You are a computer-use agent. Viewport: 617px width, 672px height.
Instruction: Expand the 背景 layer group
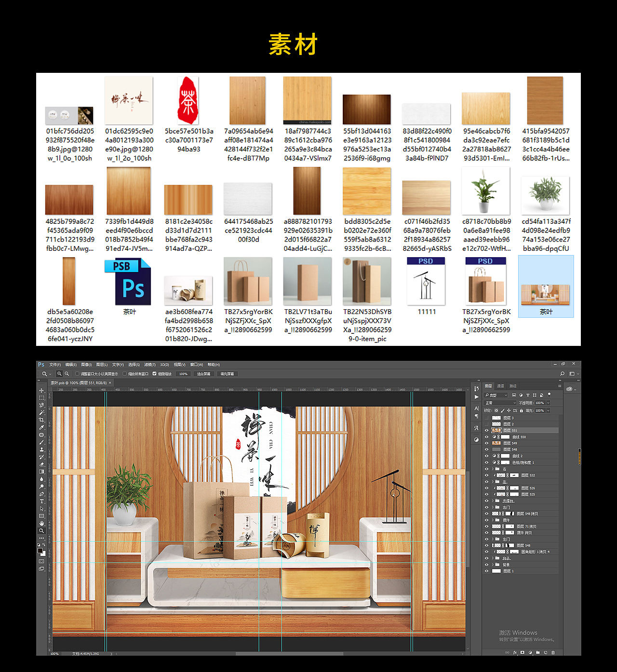pos(492,564)
